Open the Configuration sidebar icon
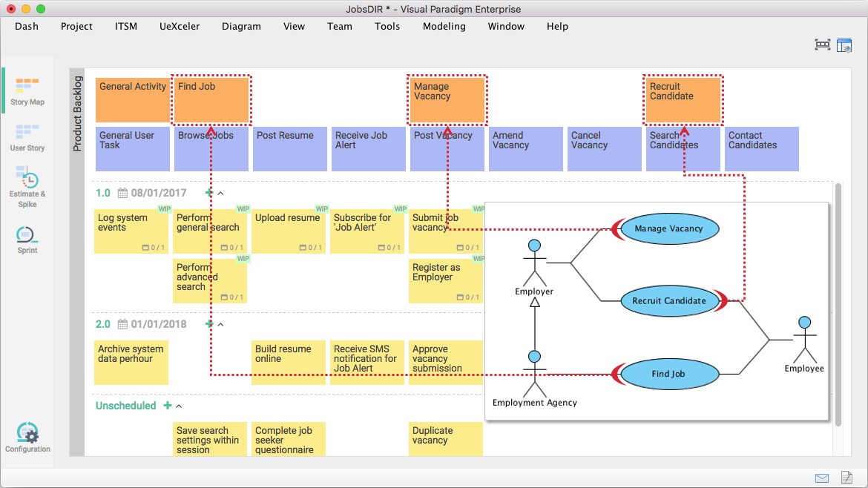868x488 pixels. (27, 431)
